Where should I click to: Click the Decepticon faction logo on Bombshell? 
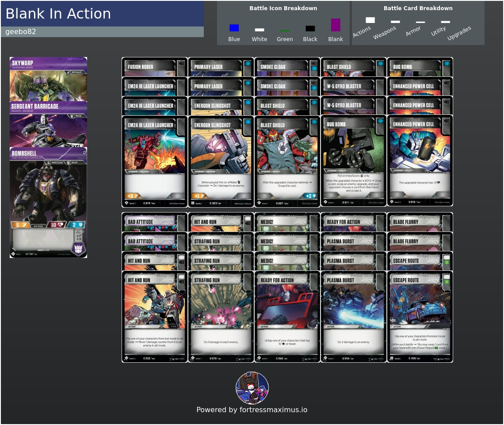coord(78,249)
